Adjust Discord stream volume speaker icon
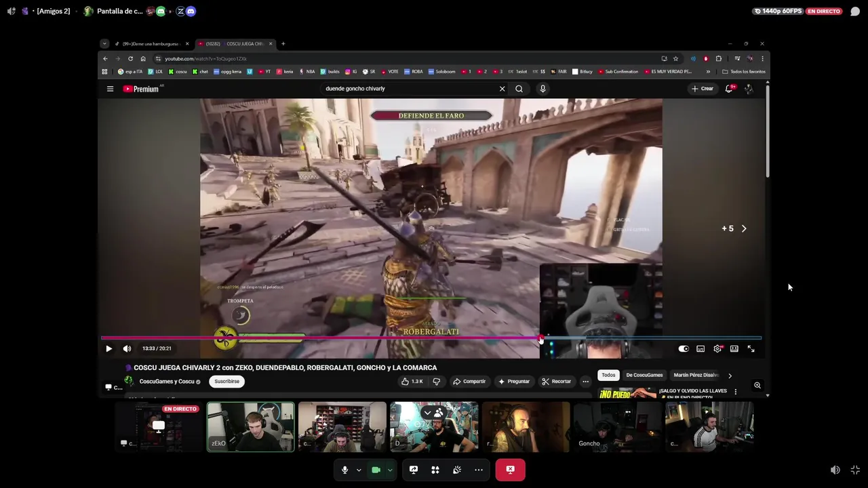Screen dimensions: 868x488 pyautogui.click(x=835, y=470)
